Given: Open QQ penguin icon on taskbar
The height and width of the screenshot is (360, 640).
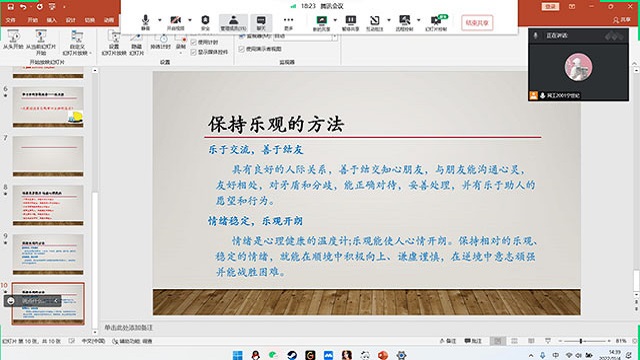Looking at the screenshot, I should click(256, 355).
